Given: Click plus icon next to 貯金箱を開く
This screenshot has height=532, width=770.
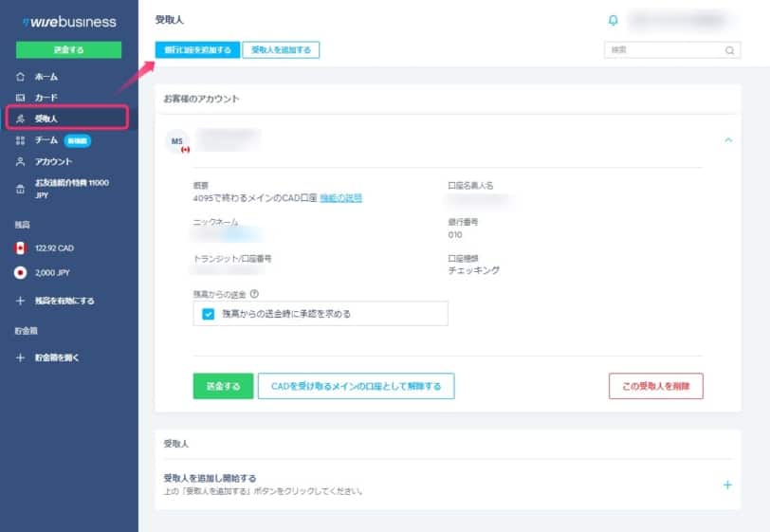Looking at the screenshot, I should pyautogui.click(x=20, y=358).
